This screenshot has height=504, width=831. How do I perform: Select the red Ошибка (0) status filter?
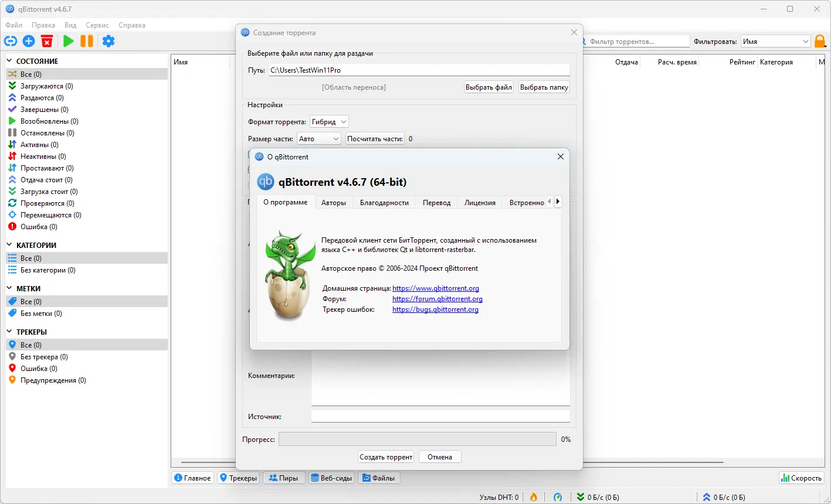coord(87,227)
